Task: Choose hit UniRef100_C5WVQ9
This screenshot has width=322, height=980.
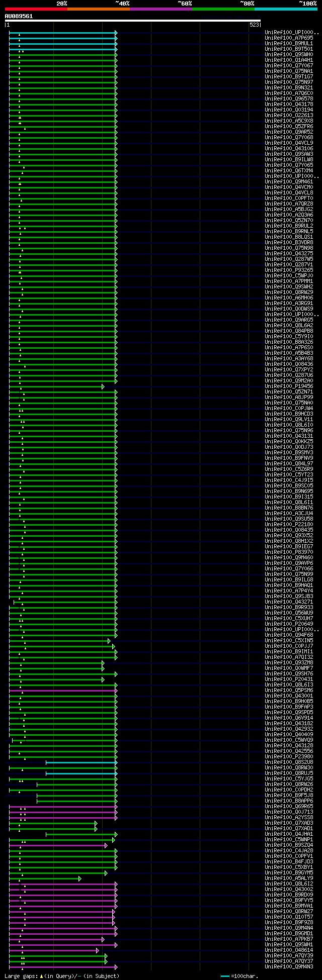Action: [x=289, y=740]
